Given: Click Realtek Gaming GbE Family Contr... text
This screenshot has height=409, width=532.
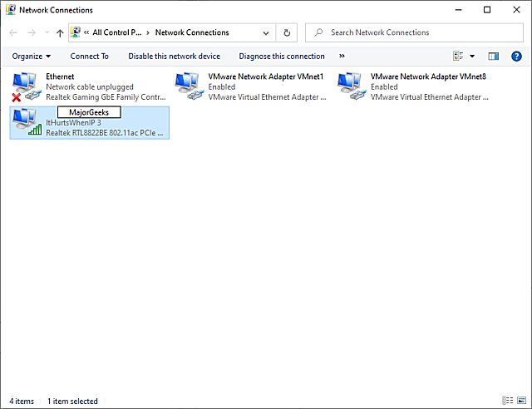Looking at the screenshot, I should (x=106, y=97).
